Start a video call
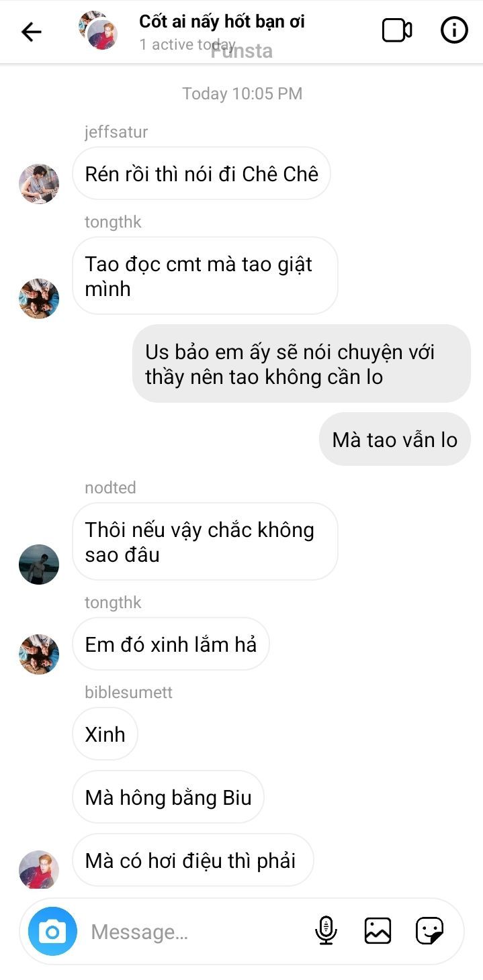Viewport: 483px width, 980px height. click(397, 30)
